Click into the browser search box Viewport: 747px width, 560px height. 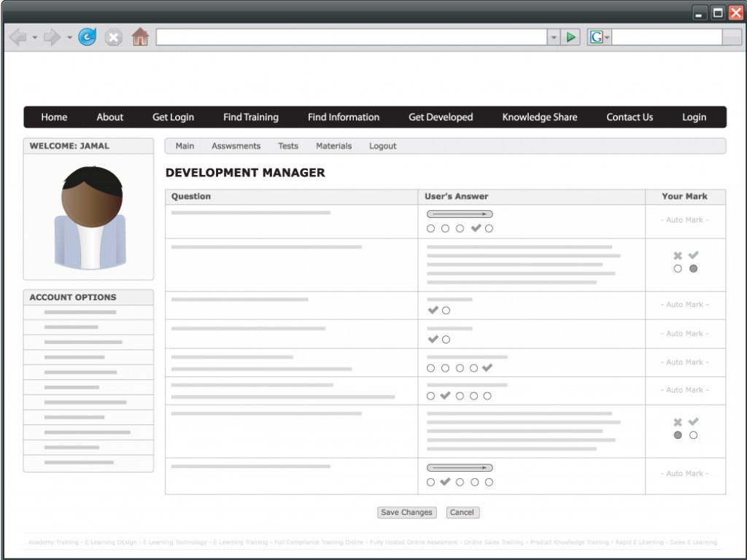pos(667,37)
